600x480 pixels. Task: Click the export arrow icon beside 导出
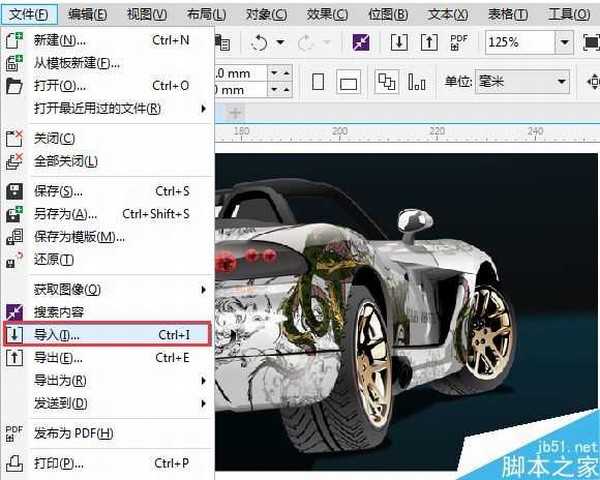point(14,358)
